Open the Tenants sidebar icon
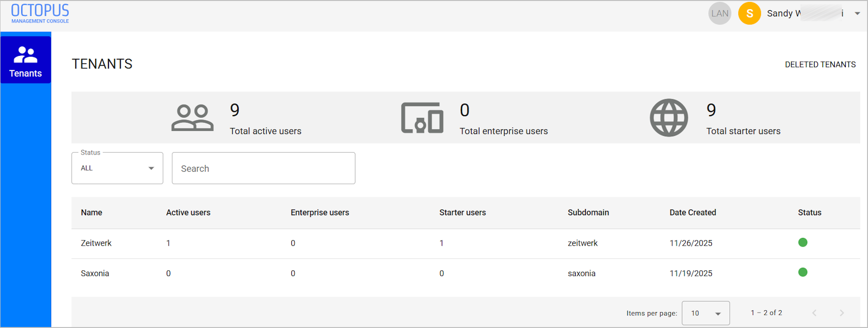 click(26, 60)
